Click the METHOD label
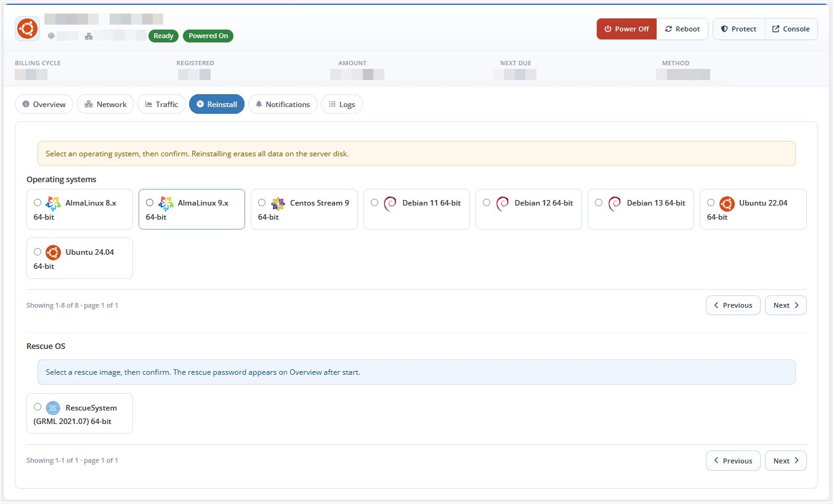The height and width of the screenshot is (504, 834). pos(676,63)
